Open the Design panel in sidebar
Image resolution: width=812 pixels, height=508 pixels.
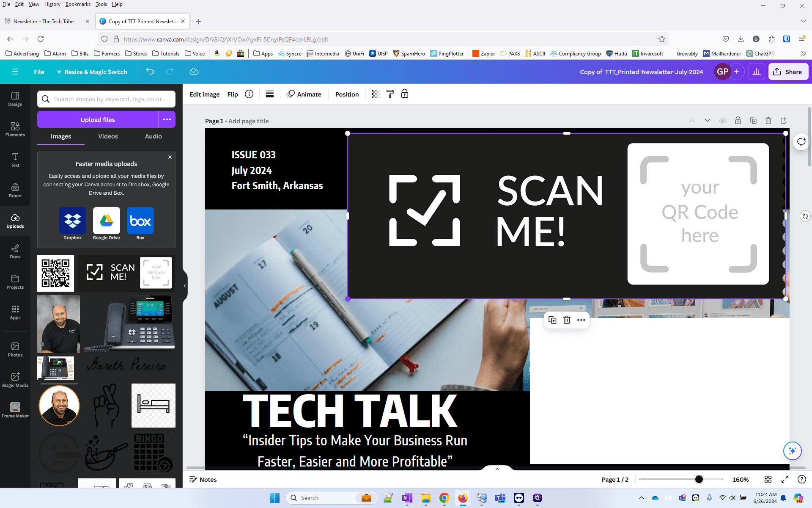(15, 99)
